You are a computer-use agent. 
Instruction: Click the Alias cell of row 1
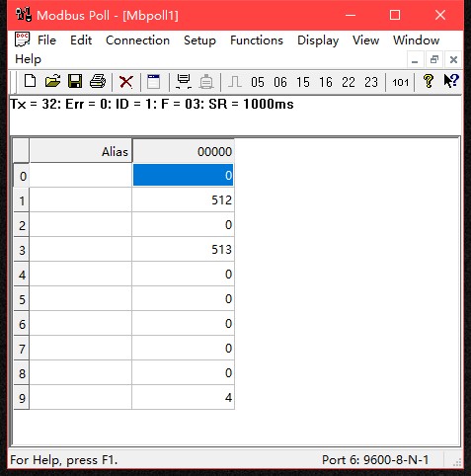tap(81, 199)
